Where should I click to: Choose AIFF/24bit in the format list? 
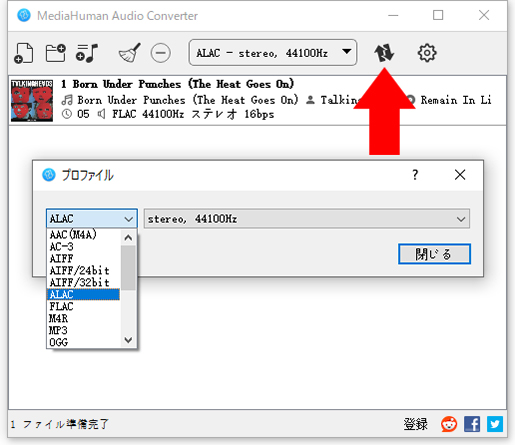pos(83,271)
